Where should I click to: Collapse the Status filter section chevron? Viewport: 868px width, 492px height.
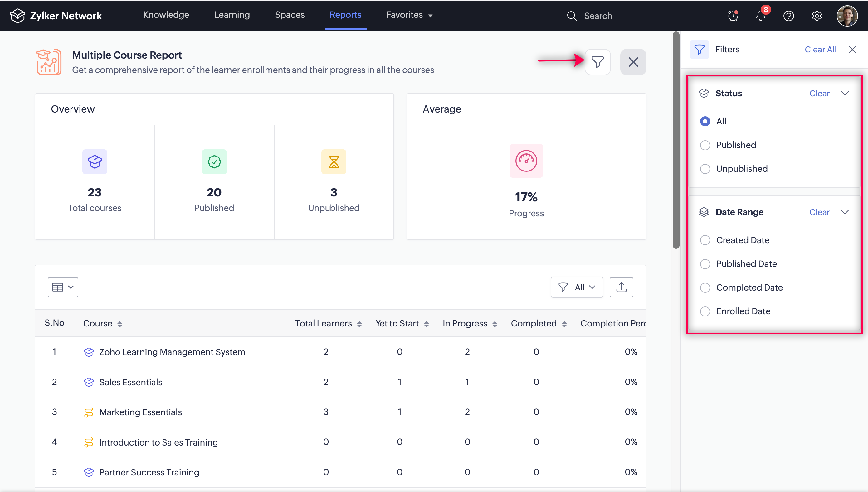[x=845, y=93]
